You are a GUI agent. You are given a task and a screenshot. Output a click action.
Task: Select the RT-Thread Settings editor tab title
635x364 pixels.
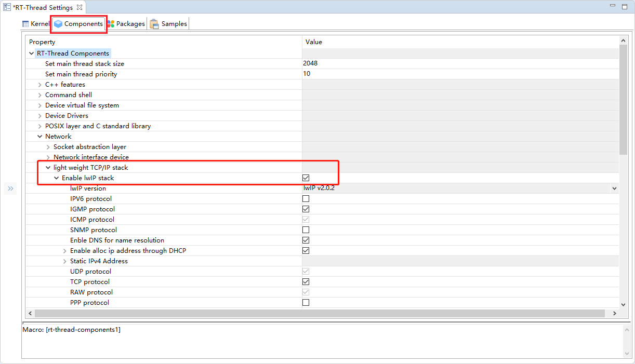point(43,7)
